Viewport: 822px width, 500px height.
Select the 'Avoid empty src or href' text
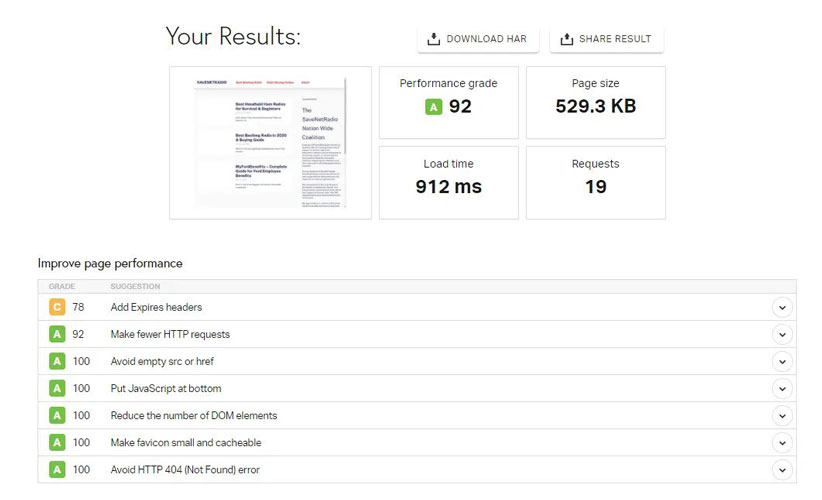coord(162,361)
